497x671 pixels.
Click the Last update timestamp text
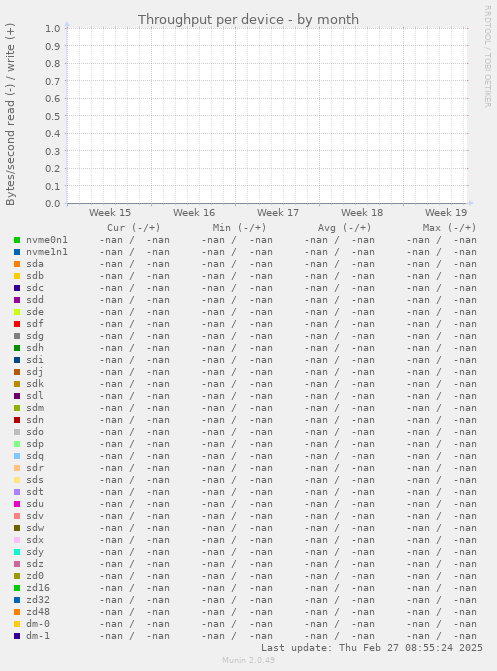372,648
